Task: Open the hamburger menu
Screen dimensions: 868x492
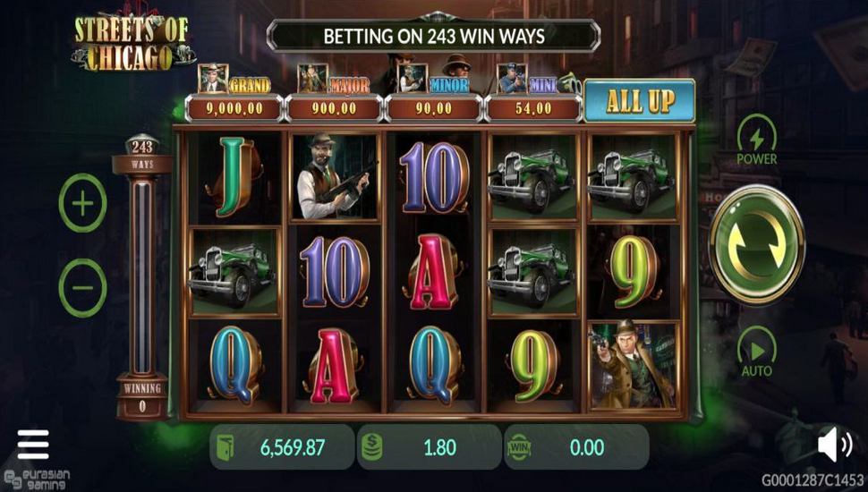Action: point(33,444)
